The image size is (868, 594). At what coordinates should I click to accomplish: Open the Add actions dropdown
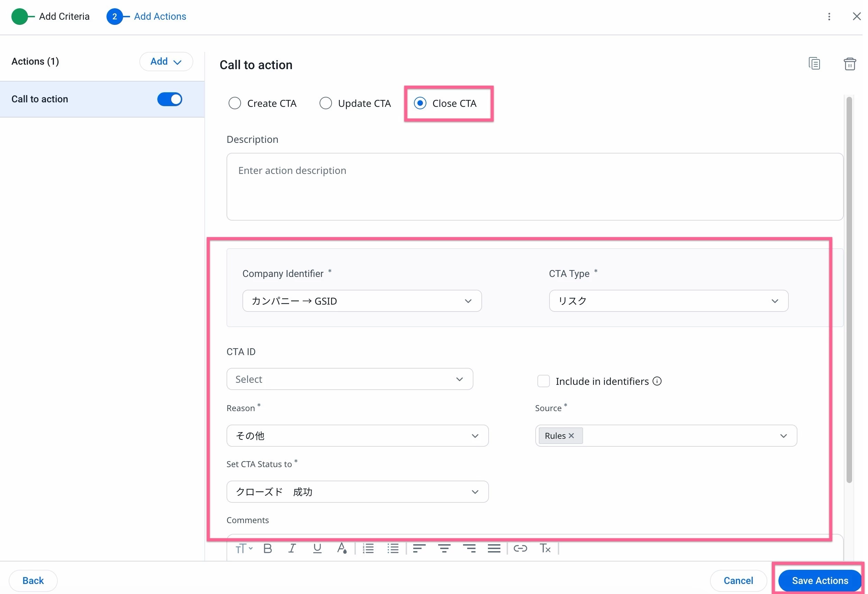(x=166, y=62)
